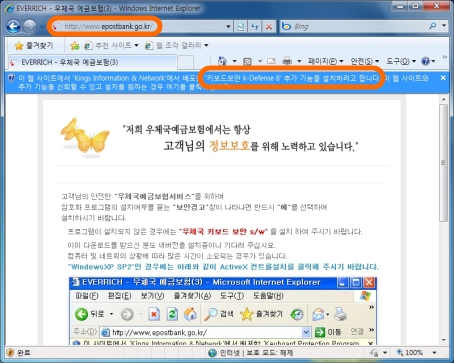The image size is (454, 363).
Task: Click the Add to favorites bar star icon
Action: coord(75,45)
